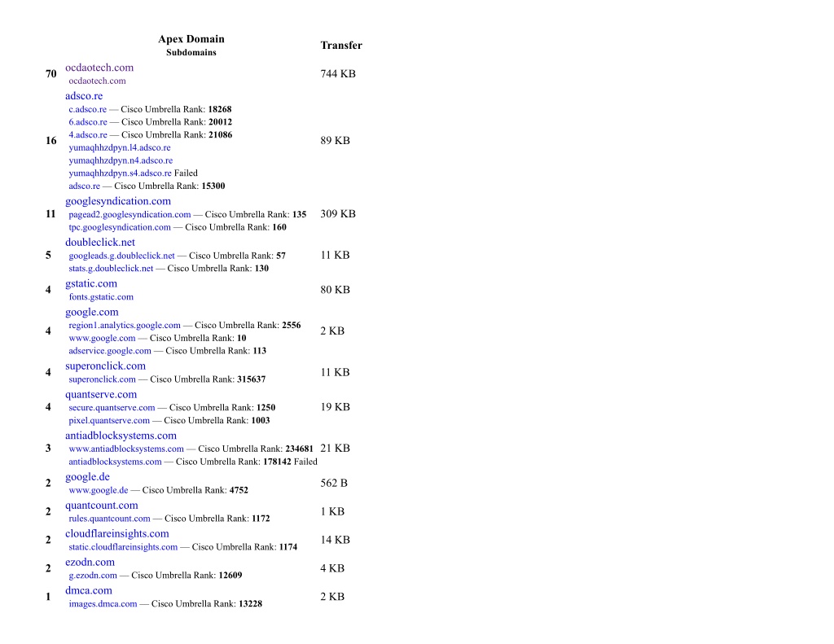Image resolution: width=834 pixels, height=644 pixels.
Task: Open the quantcount.com apex domain
Action: pos(102,506)
